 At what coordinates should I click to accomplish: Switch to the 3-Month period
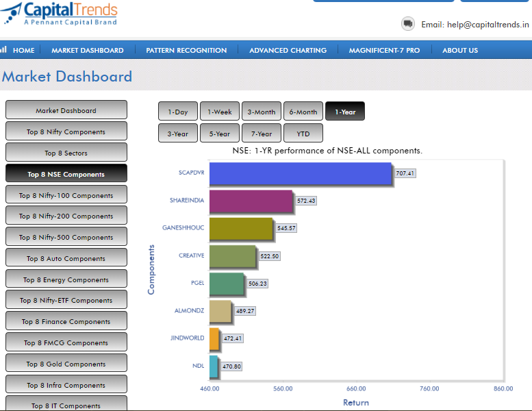click(262, 112)
